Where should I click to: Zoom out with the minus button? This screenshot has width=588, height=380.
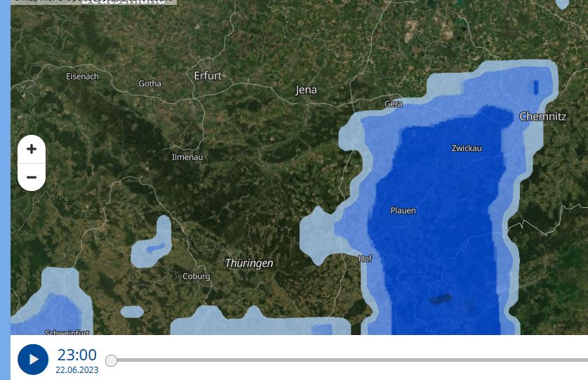point(32,178)
